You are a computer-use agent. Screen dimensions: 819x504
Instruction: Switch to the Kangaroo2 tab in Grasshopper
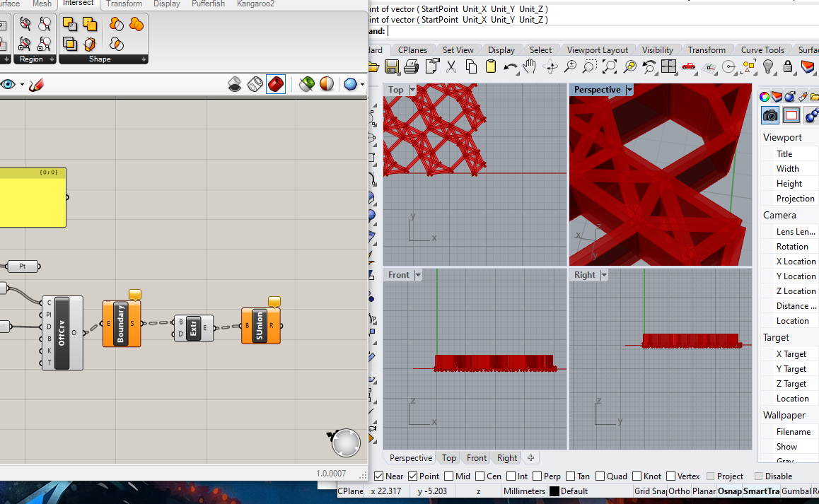pos(255,4)
